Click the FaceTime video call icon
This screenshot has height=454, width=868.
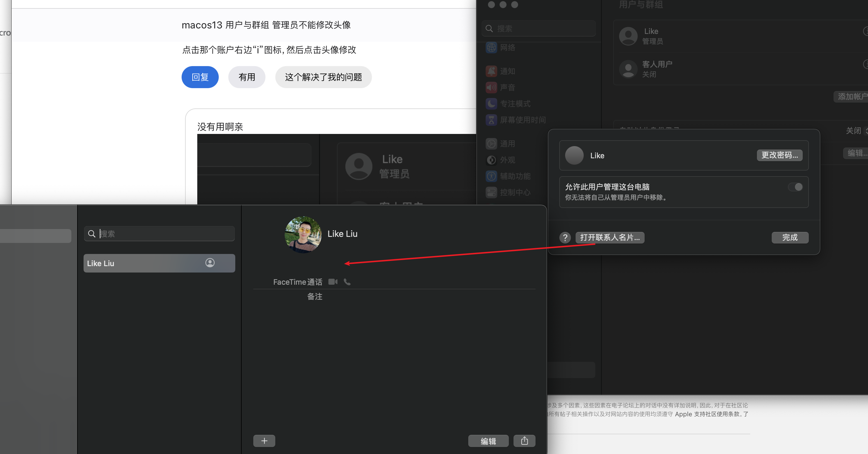point(333,282)
